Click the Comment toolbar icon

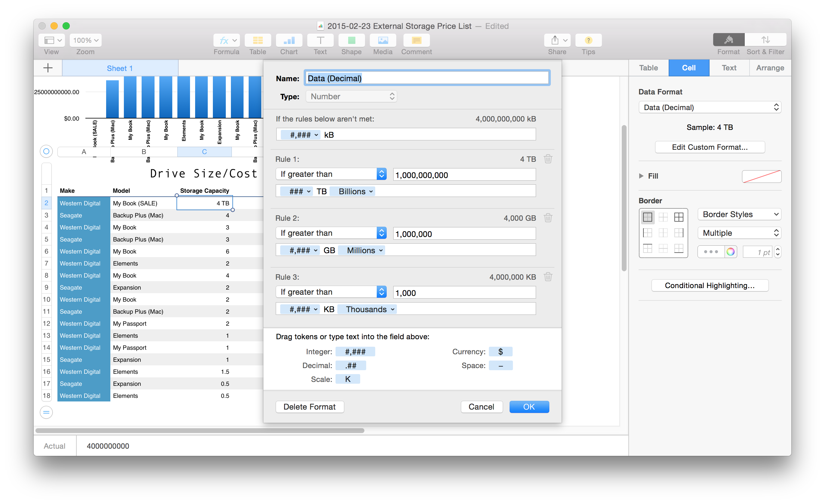coord(416,41)
